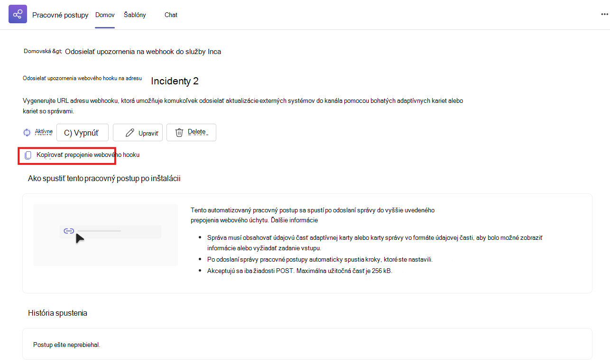Turn off workflow with Vypnúť button
Image resolution: width=610 pixels, height=364 pixels.
(83, 133)
